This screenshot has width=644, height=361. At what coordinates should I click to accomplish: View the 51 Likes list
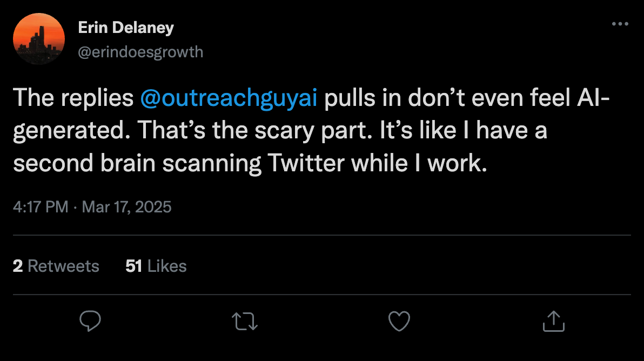tap(156, 266)
